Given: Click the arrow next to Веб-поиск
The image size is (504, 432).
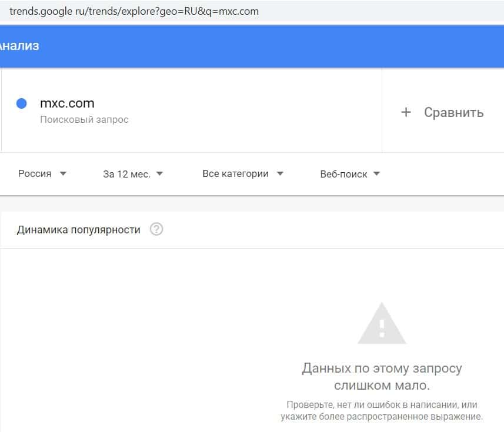Looking at the screenshot, I should [x=376, y=174].
